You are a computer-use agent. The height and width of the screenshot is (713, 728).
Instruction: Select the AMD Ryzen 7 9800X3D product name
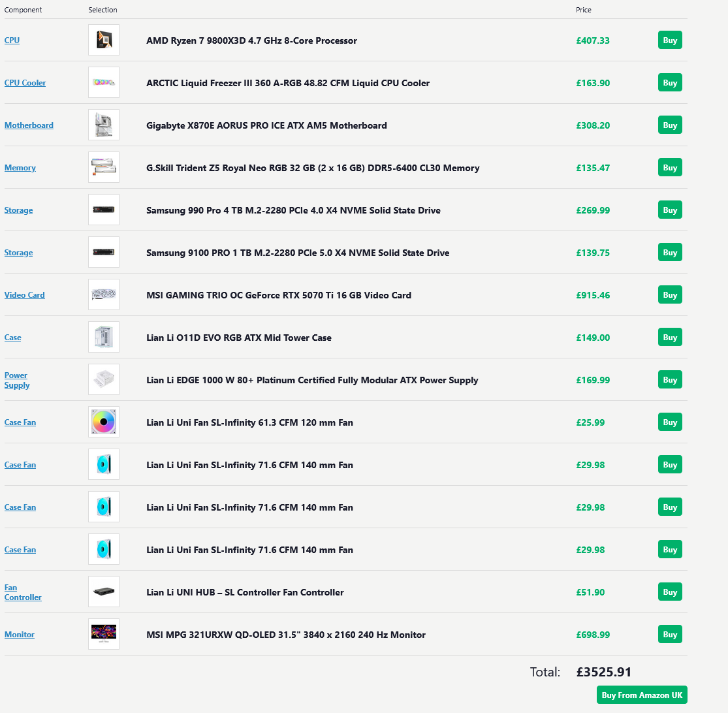251,41
